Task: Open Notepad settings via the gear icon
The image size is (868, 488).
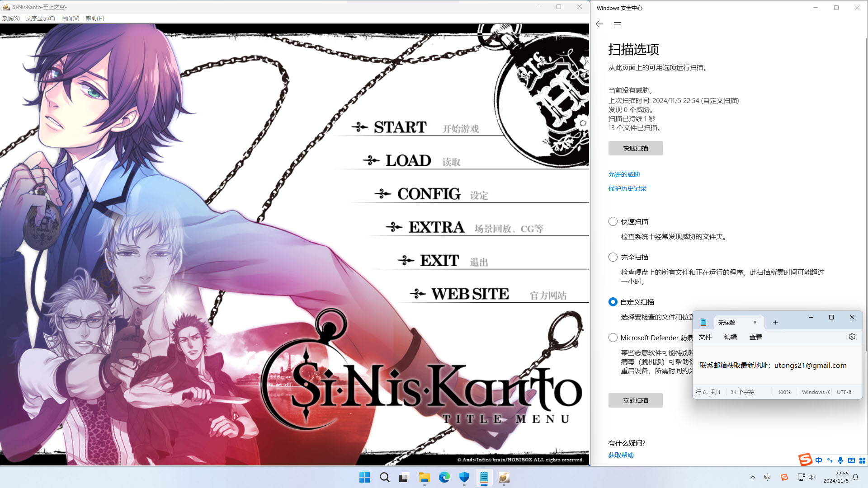Action: click(x=852, y=337)
